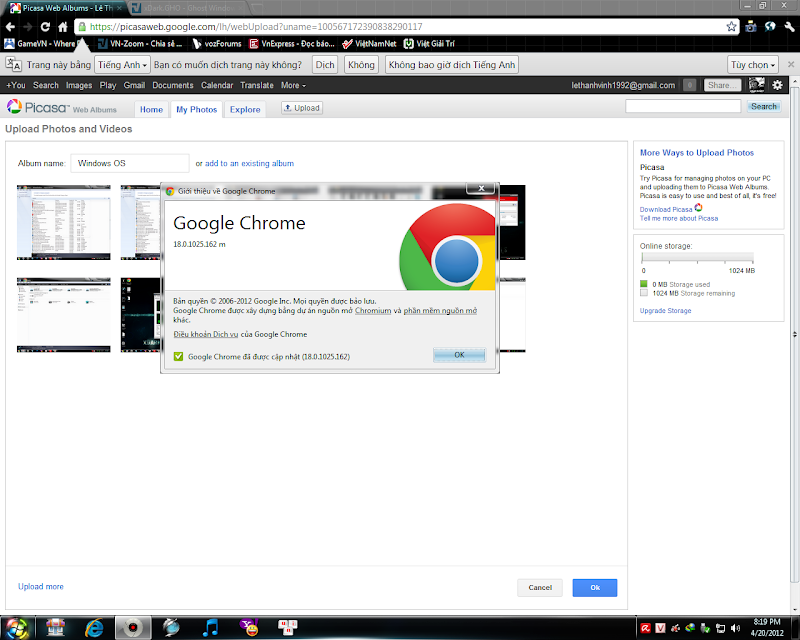Click the Không button in the translate bar
Screen dimensions: 800x640
[x=361, y=65]
